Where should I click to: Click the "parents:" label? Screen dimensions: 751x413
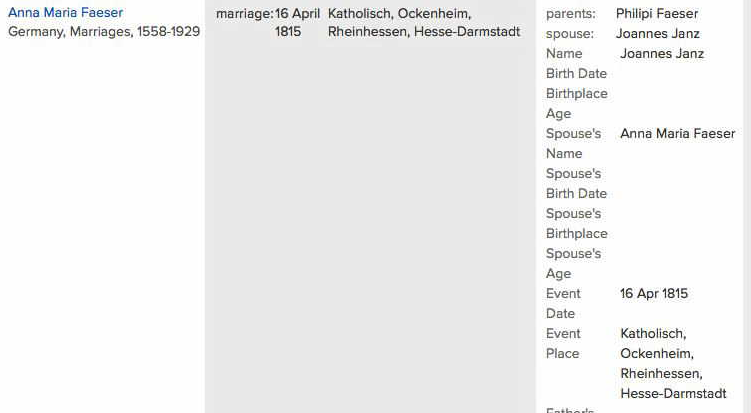(x=570, y=14)
